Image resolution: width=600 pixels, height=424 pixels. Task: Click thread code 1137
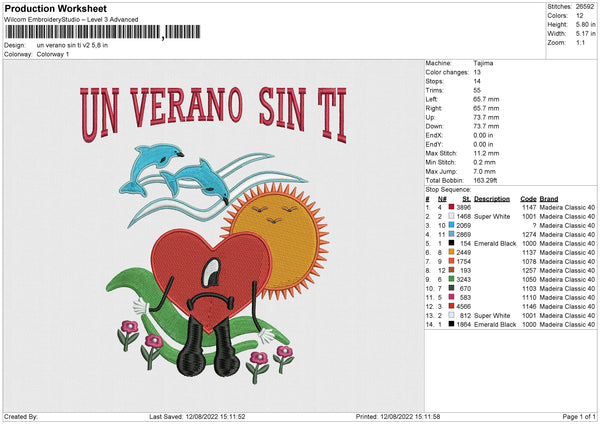click(529, 252)
